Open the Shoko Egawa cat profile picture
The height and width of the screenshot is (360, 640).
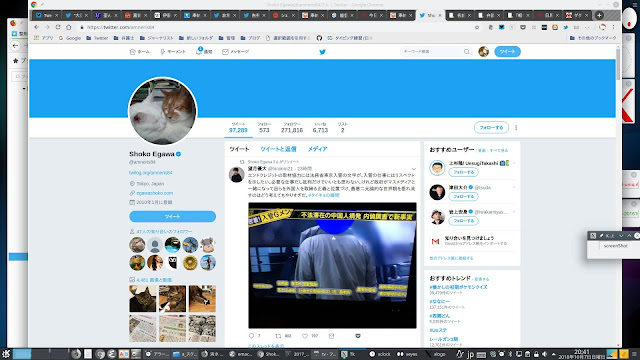tap(163, 111)
